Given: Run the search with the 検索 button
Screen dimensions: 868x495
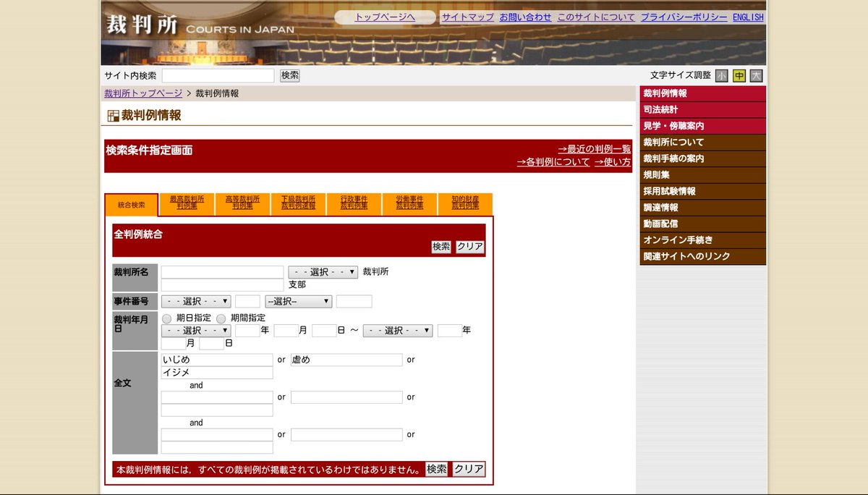Looking at the screenshot, I should click(x=442, y=246).
